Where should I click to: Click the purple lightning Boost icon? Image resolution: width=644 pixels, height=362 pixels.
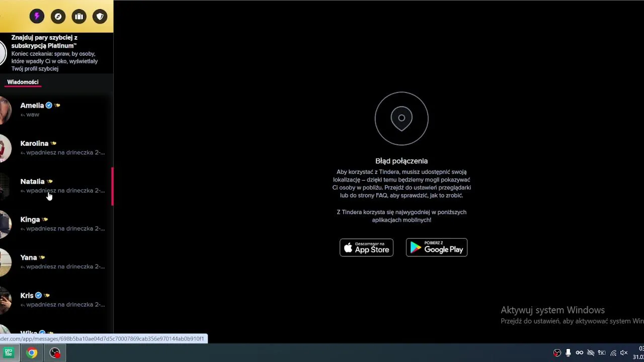[x=37, y=17]
